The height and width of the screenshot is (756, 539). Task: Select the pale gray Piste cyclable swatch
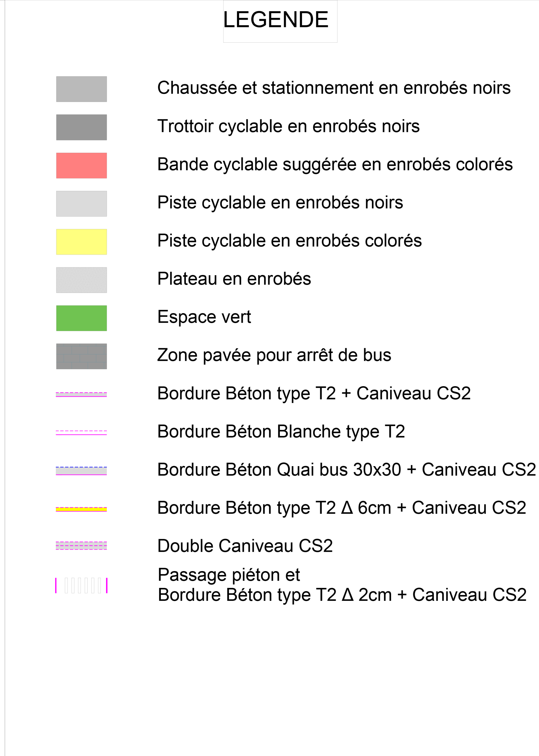click(x=81, y=203)
